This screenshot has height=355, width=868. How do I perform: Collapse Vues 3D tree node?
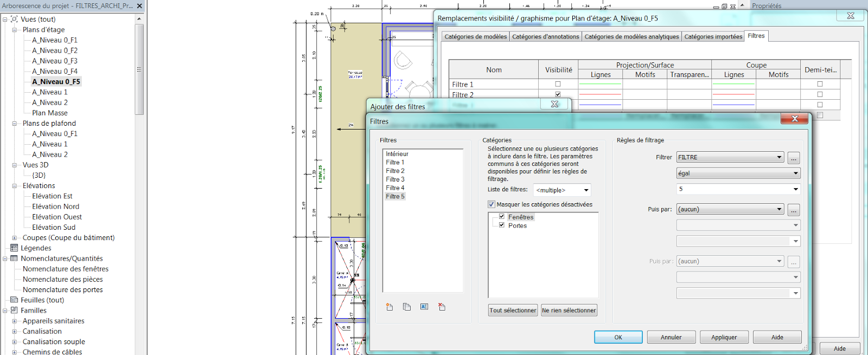[x=15, y=165]
